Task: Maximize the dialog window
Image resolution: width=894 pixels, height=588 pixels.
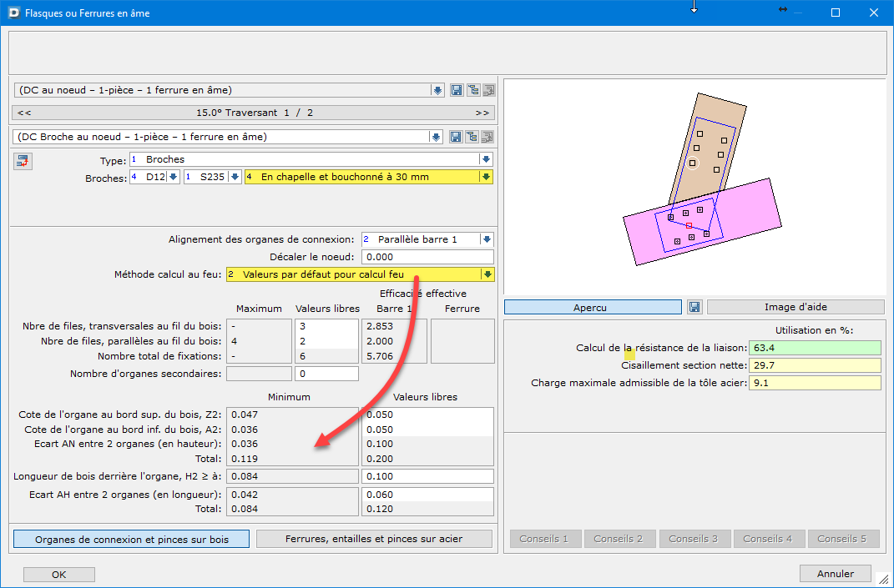Action: tap(836, 13)
